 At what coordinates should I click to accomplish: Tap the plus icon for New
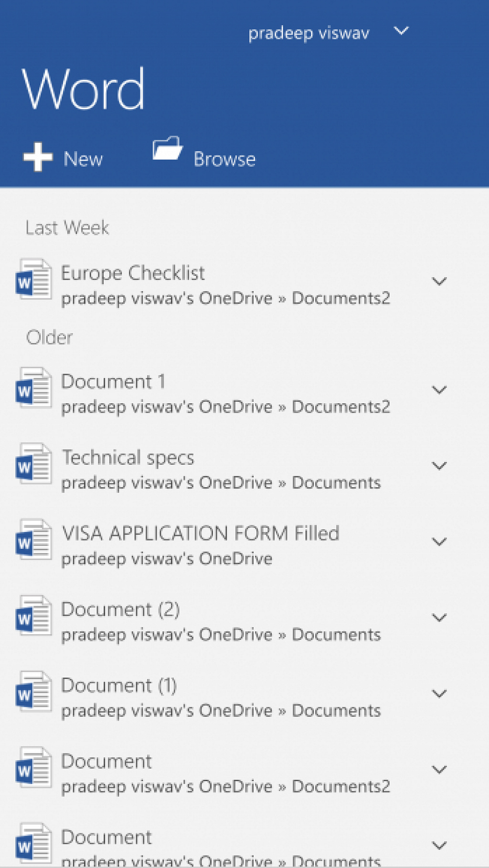(38, 157)
